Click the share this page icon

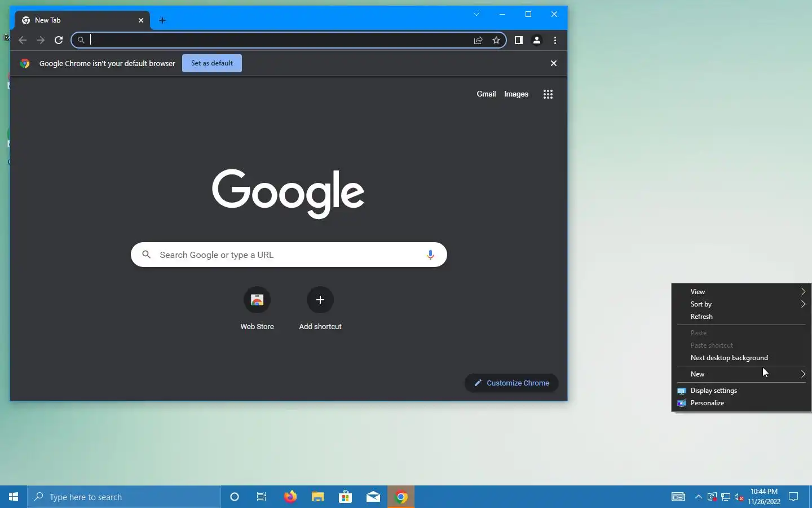(x=478, y=40)
